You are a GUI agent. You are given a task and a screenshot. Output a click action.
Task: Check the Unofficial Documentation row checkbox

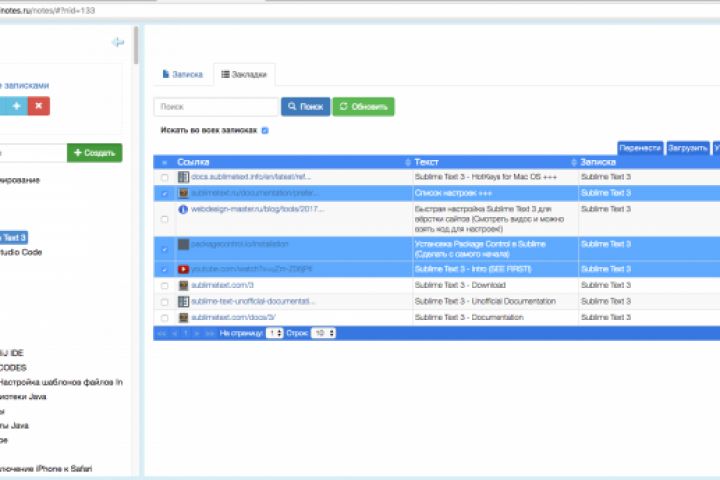[164, 302]
